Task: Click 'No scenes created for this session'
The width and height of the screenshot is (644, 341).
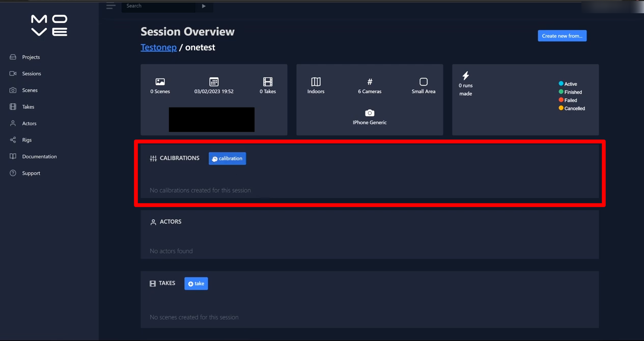Action: click(194, 317)
